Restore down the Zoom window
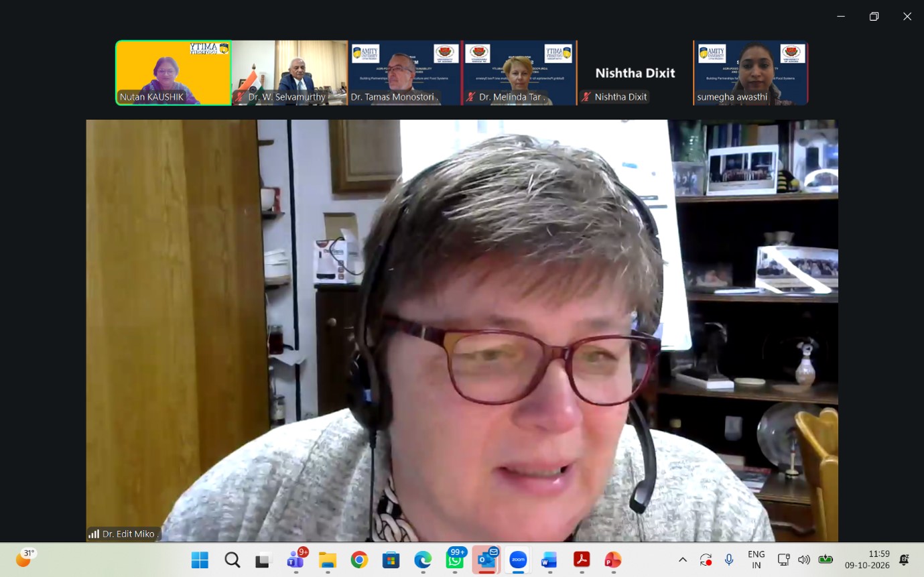 [x=874, y=17]
